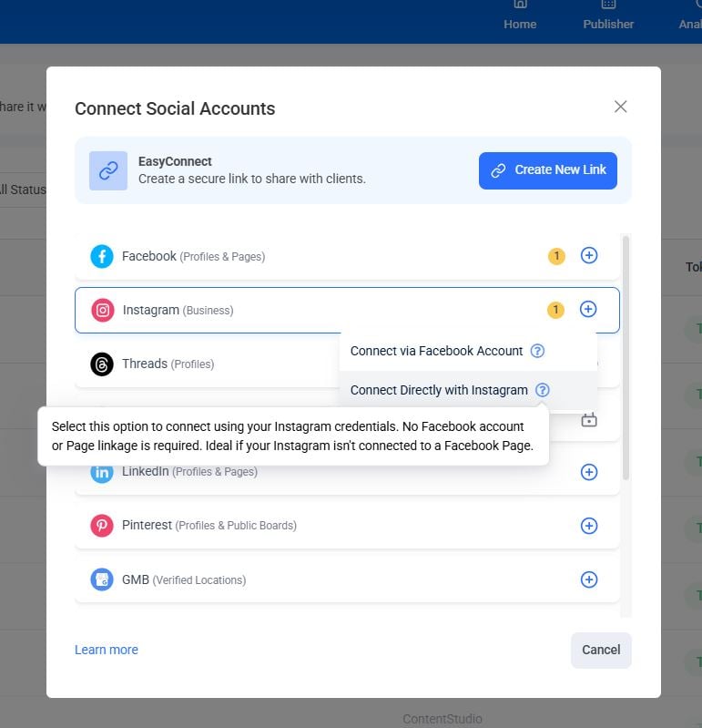Viewport: 702px width, 728px height.
Task: Click the EasyConnect heading text
Action: [x=175, y=161]
